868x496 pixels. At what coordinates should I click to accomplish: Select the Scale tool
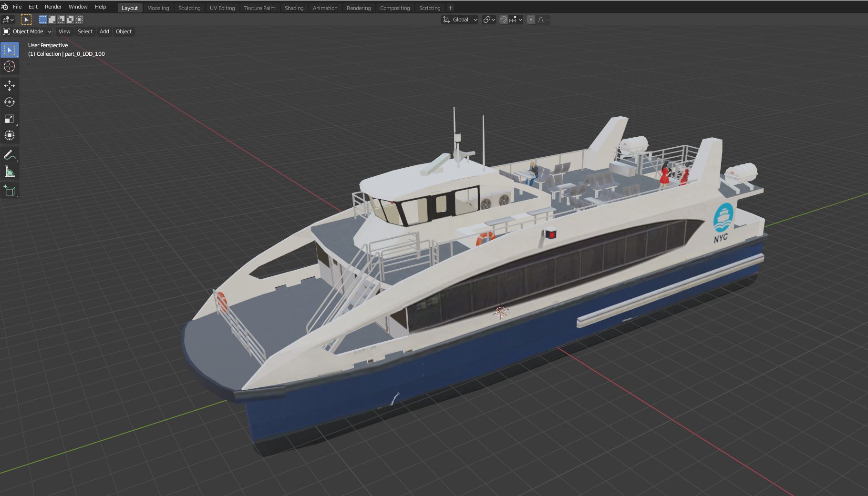(x=10, y=119)
